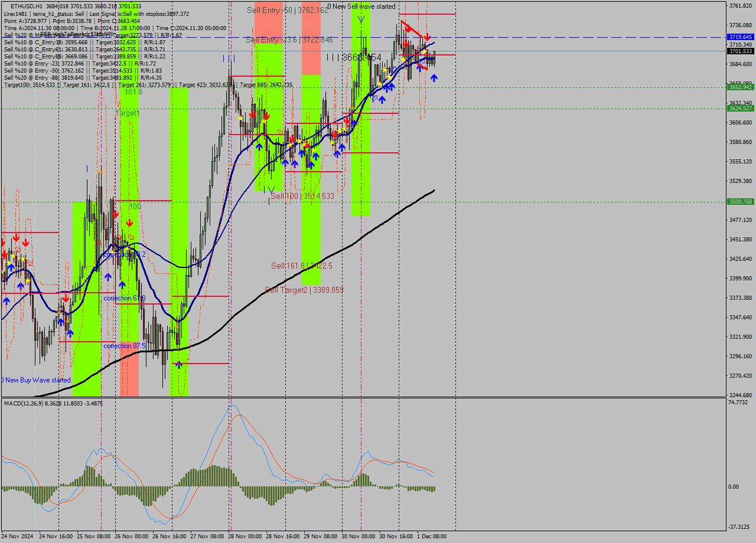Click the '1 Dec 08:00' time axis label
Screen dimensions: 756x543
(432, 537)
